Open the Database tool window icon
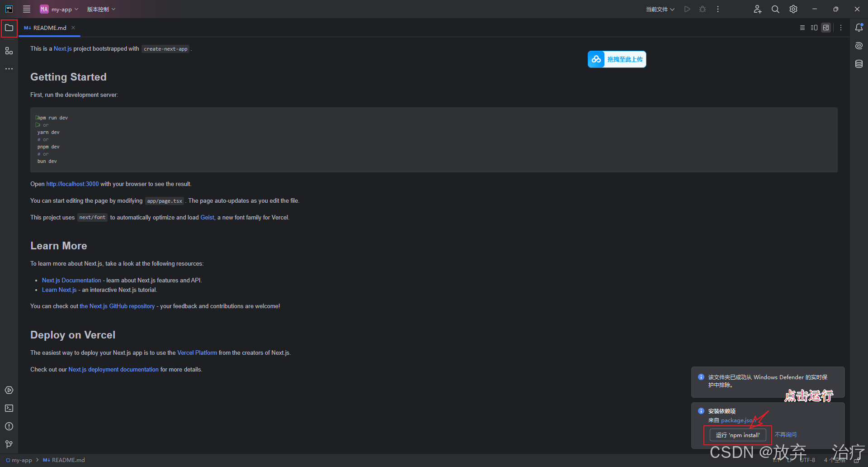 859,64
